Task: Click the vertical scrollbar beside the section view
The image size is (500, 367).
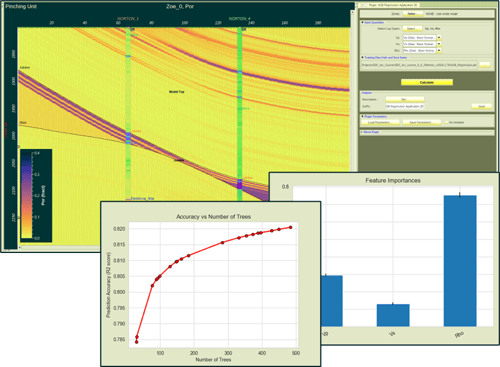Action: (x=352, y=90)
